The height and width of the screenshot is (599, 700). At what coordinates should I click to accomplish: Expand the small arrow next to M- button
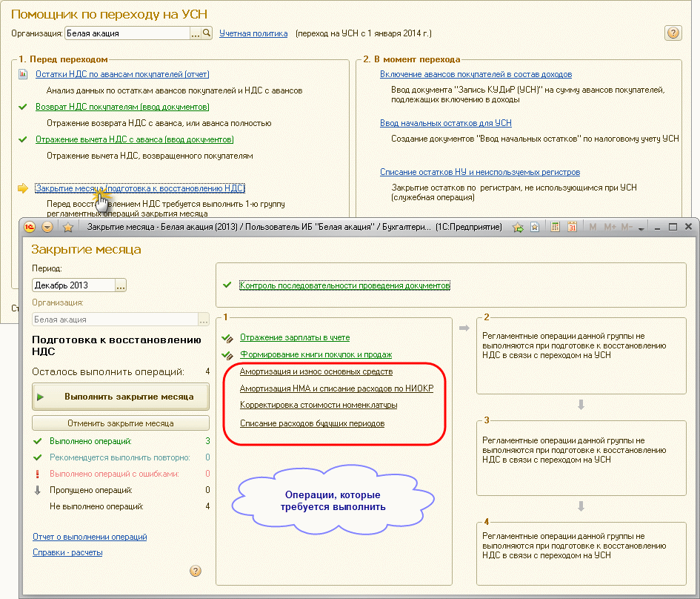coord(641,228)
